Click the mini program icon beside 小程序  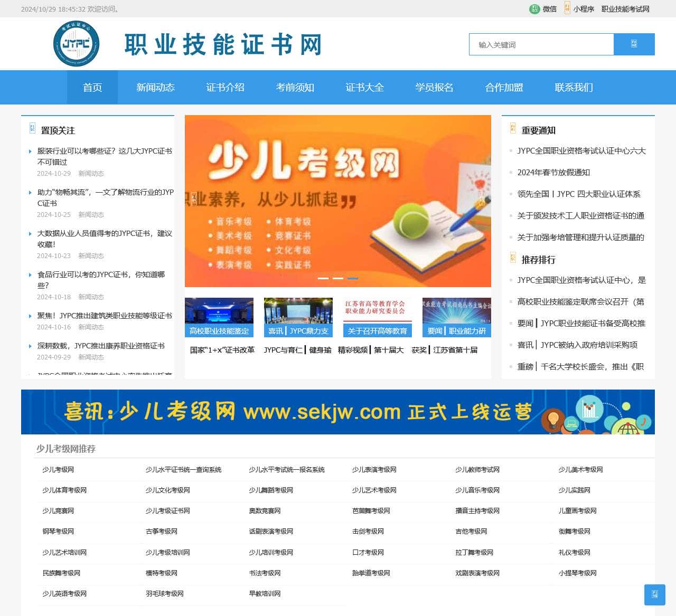(x=567, y=8)
